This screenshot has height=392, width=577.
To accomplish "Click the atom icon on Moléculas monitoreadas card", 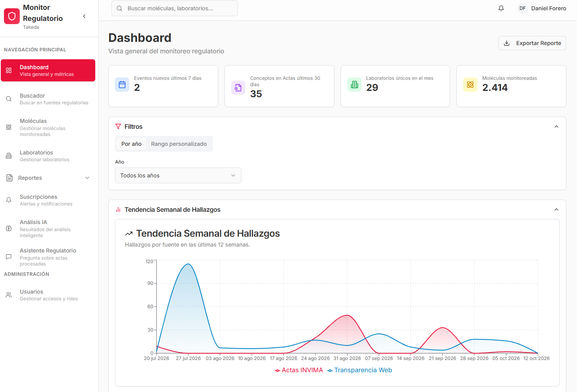I will point(470,85).
